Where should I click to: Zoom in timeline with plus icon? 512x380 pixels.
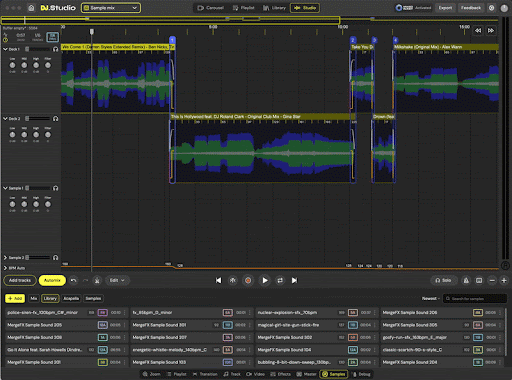click(x=504, y=281)
